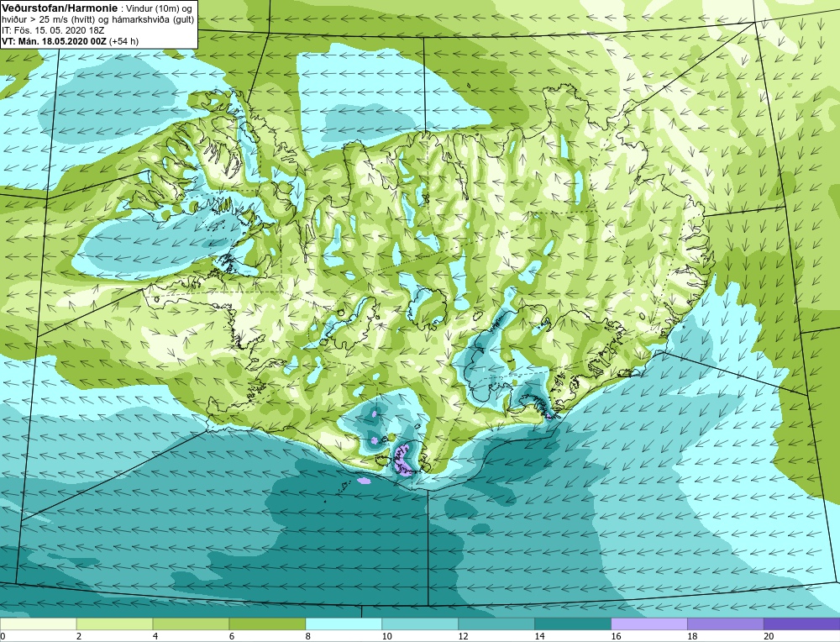Click the 0–2 m/s pale legend swatch
Image resolution: width=840 pixels, height=642 pixels.
(x=38, y=624)
